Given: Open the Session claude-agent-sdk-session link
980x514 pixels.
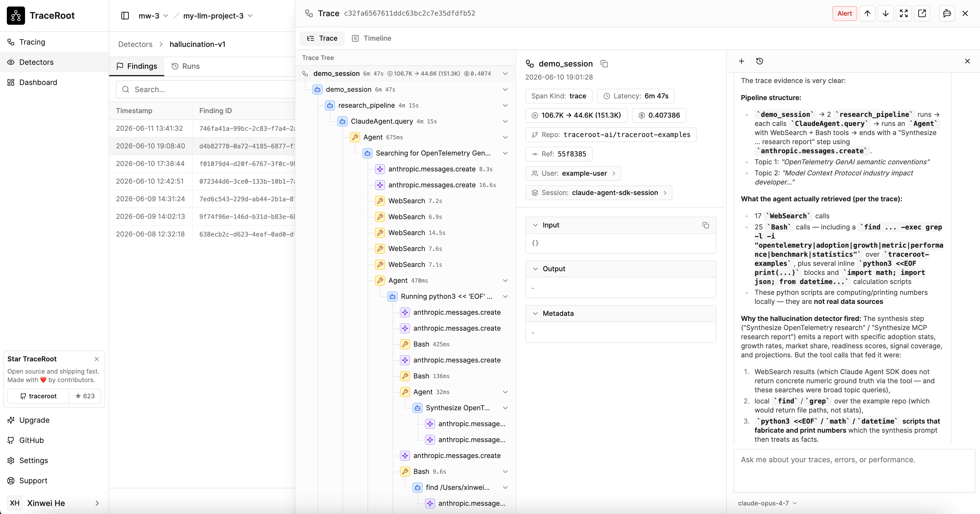Looking at the screenshot, I should pyautogui.click(x=598, y=193).
